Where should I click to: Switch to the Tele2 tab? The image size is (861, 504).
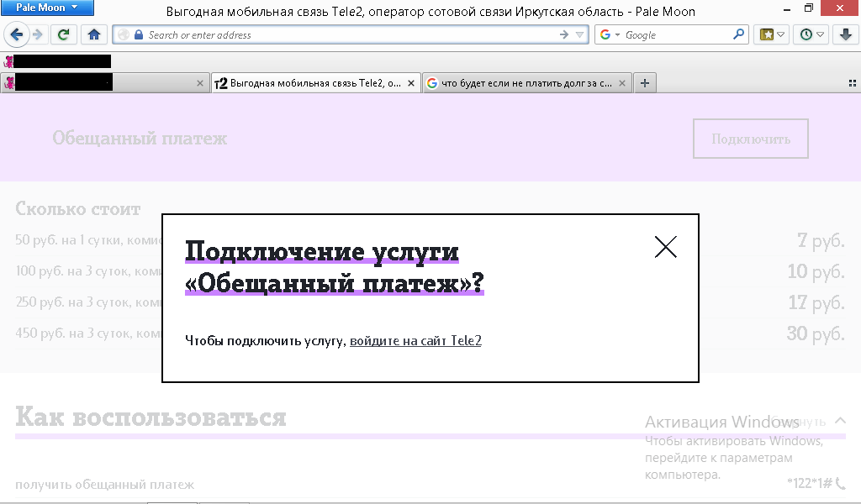coord(316,83)
